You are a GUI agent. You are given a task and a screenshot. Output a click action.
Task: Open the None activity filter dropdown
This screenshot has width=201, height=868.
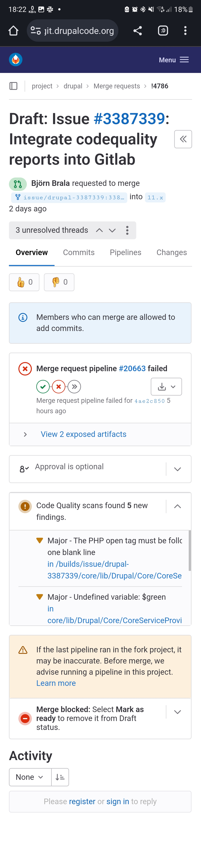tap(30, 777)
